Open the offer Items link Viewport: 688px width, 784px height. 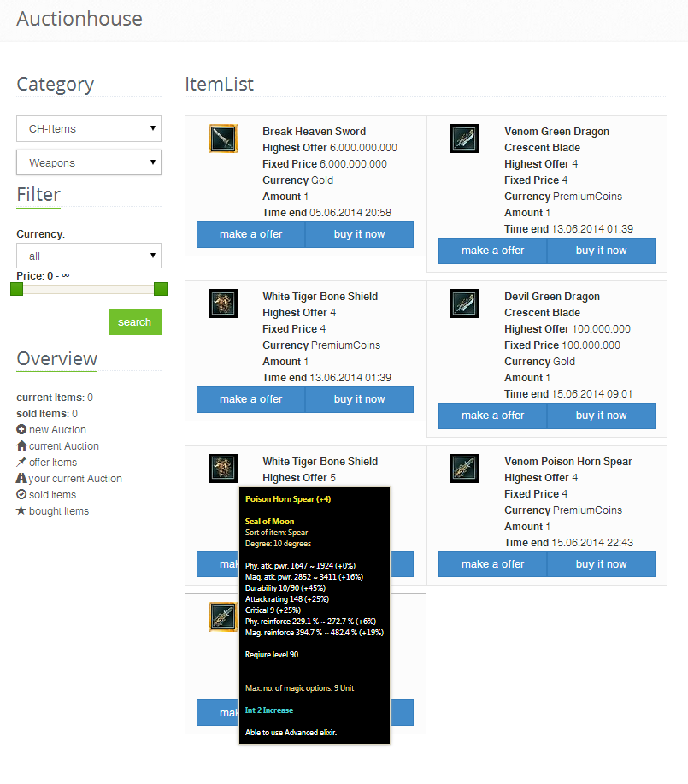(x=53, y=462)
